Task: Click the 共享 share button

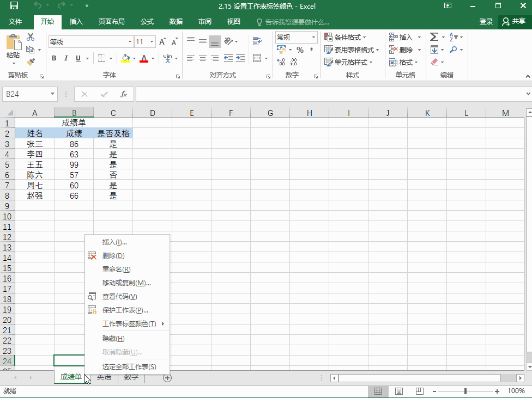Action: pyautogui.click(x=513, y=22)
